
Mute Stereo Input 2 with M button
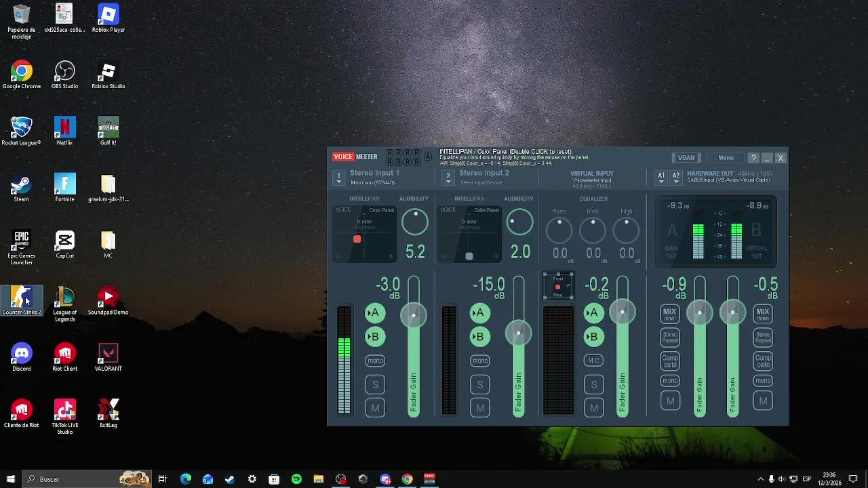click(480, 408)
